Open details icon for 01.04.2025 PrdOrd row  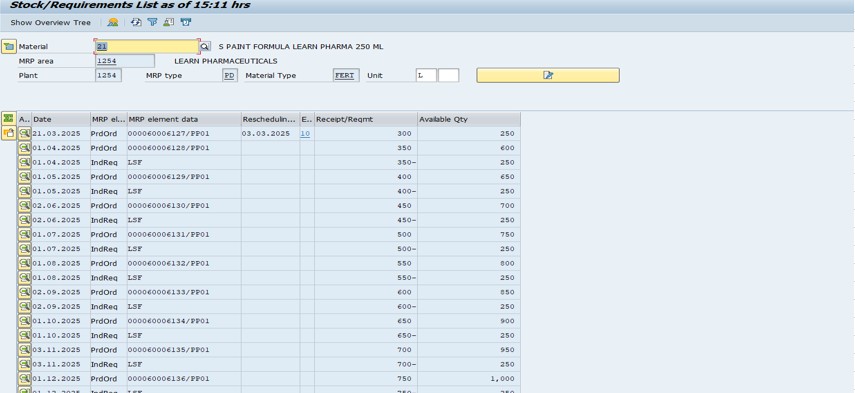coord(25,148)
